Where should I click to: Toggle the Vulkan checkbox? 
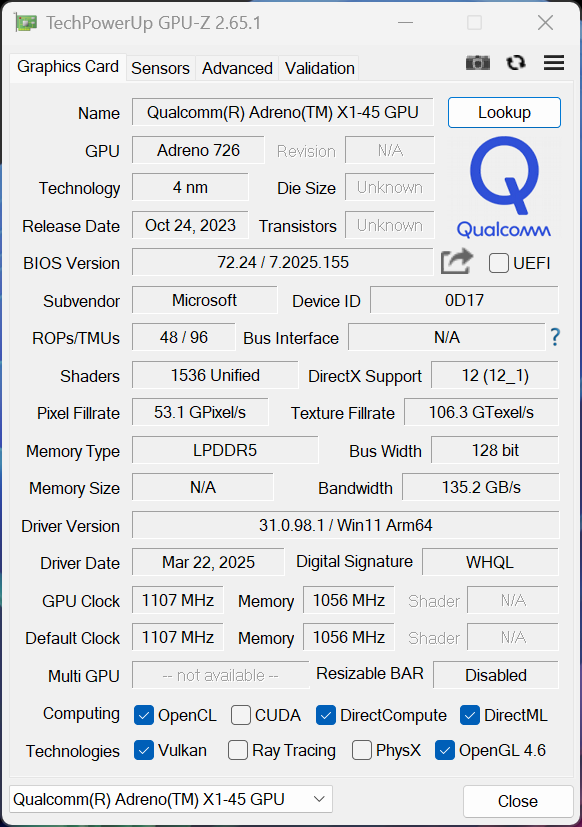(144, 750)
